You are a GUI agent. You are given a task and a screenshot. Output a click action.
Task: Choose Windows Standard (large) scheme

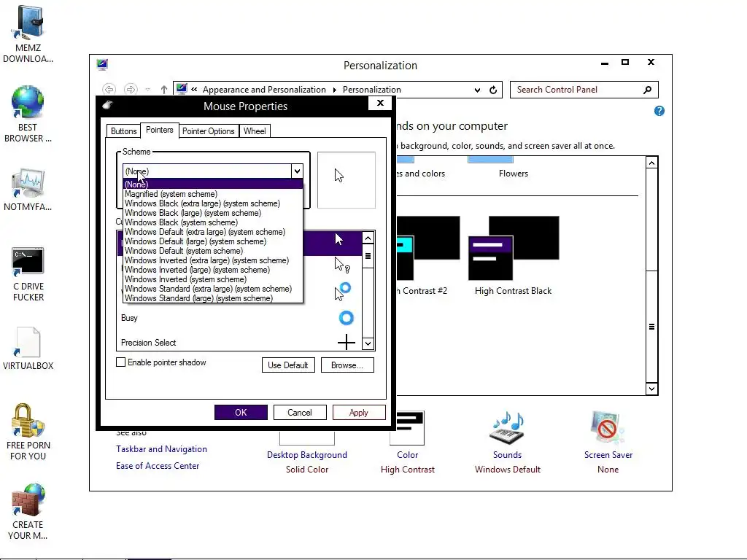tap(213, 298)
